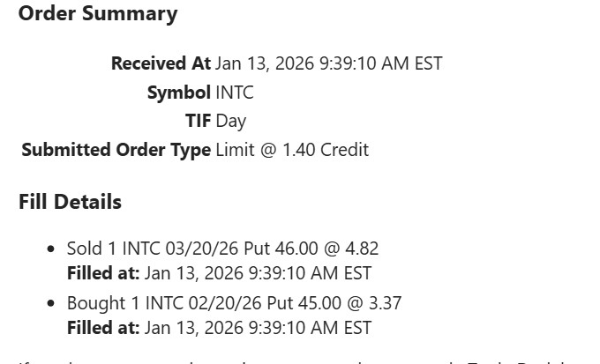Viewport: 600px width, 364px height.
Task: Click the 3.37 bought fill price
Action: 385,303
